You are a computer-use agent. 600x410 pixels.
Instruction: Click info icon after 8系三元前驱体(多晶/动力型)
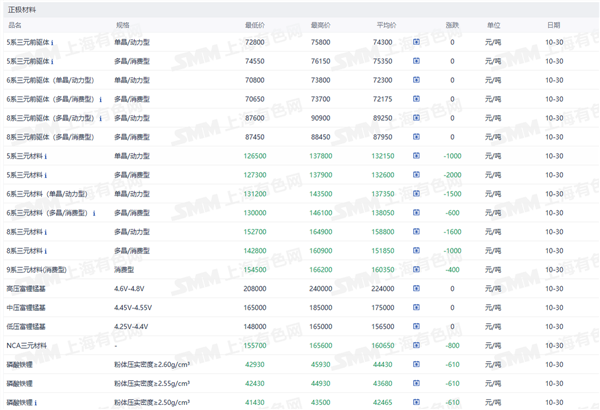[100, 118]
